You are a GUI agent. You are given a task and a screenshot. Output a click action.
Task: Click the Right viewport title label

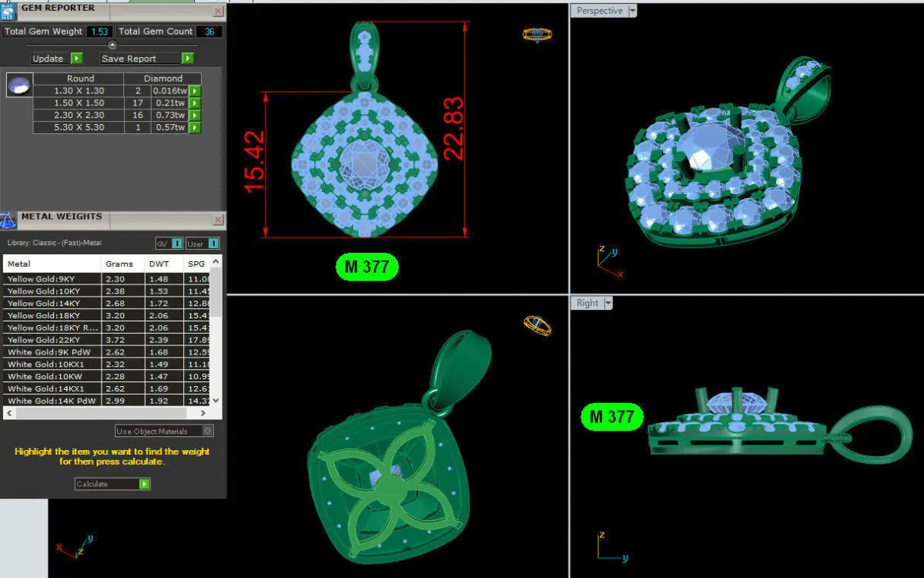pos(588,304)
